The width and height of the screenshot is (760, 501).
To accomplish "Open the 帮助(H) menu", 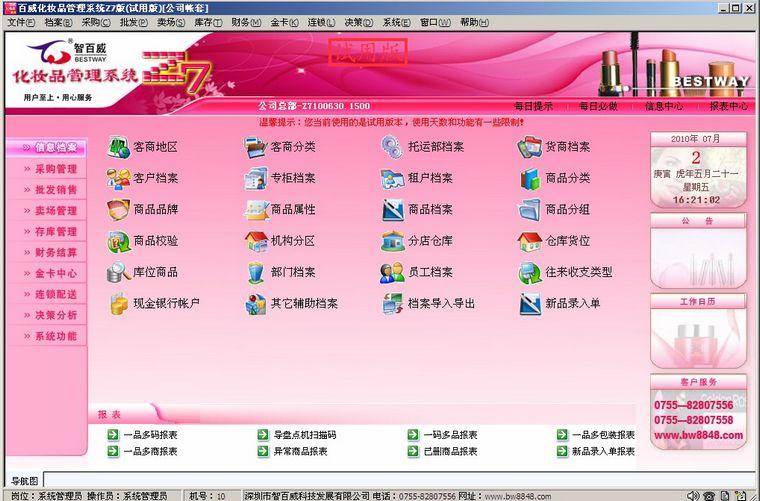I will 474,22.
